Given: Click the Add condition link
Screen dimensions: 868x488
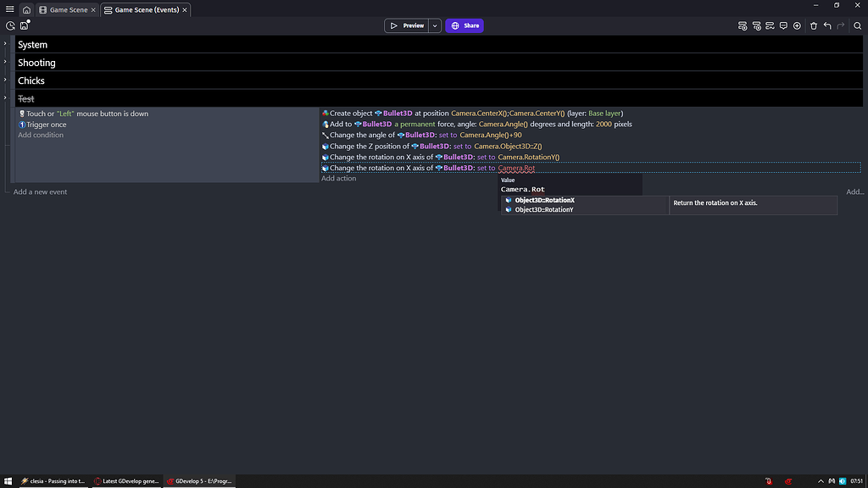Looking at the screenshot, I should pos(41,135).
